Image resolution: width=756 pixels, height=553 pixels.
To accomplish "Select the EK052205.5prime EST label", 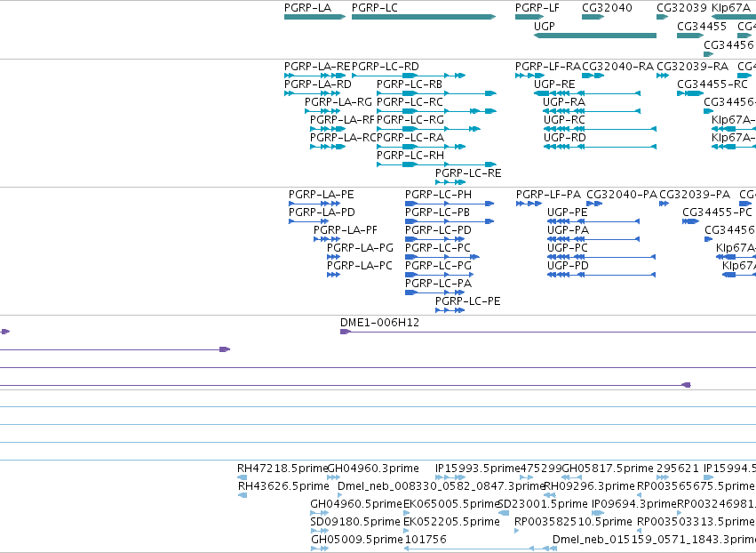I will (x=451, y=522).
